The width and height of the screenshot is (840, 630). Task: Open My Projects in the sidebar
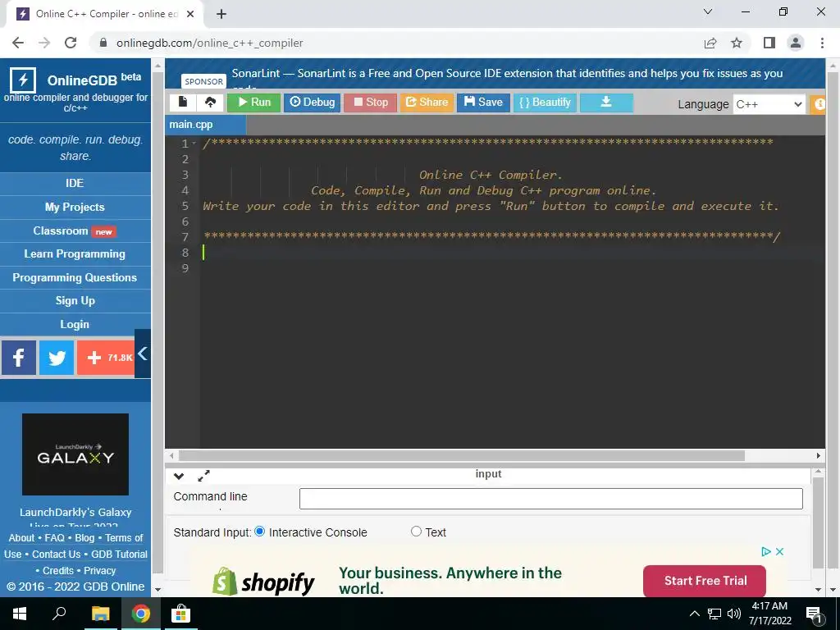point(75,208)
